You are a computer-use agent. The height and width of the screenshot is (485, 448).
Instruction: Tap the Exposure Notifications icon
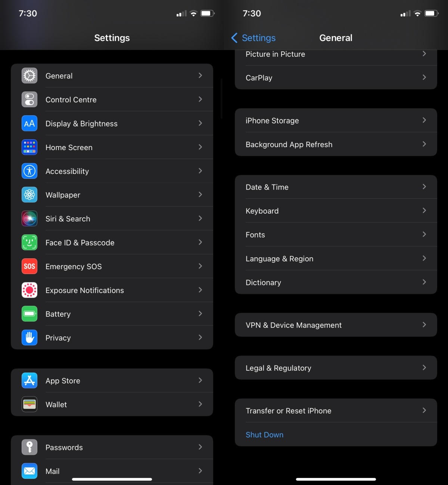click(29, 290)
